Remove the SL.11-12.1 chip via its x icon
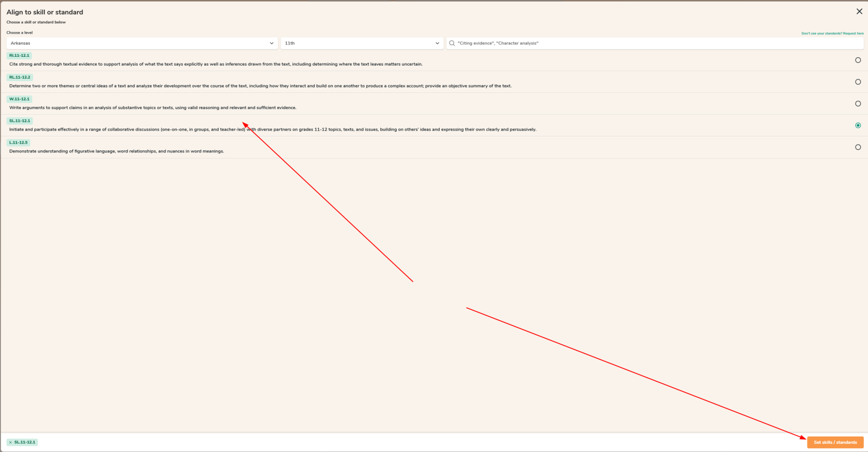This screenshot has height=452, width=868. (x=10, y=442)
